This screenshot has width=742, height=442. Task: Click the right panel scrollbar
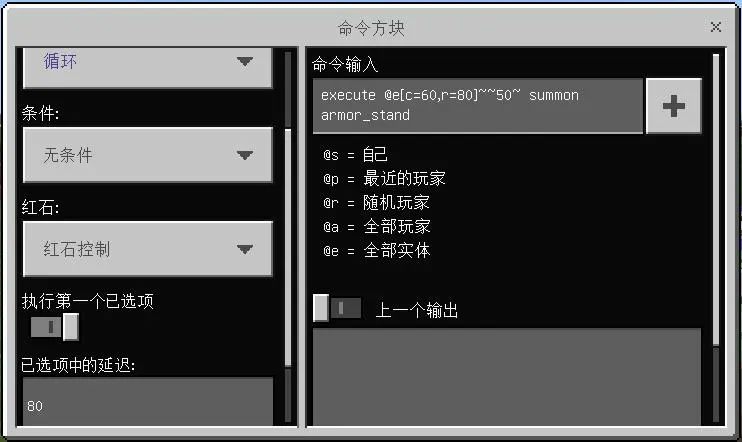716,239
